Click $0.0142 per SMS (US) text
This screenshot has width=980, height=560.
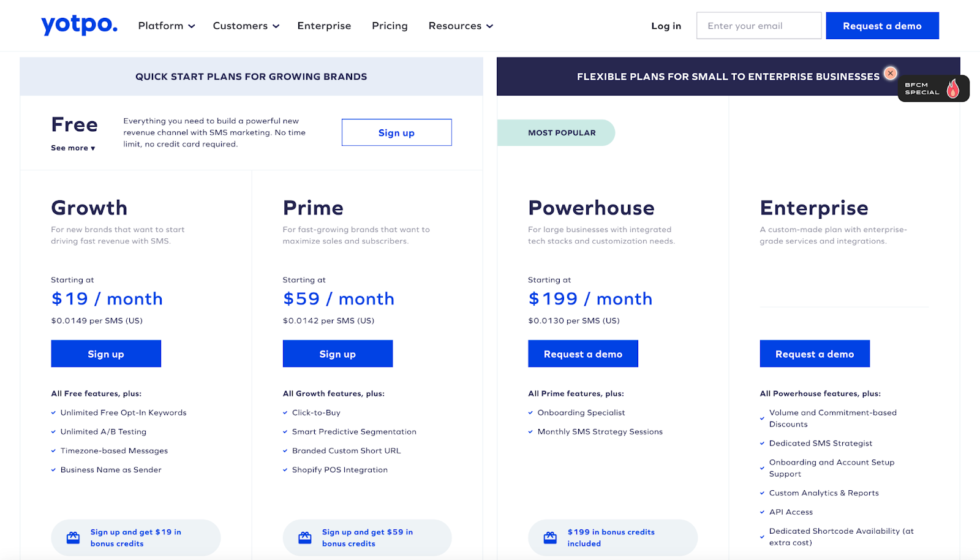tap(328, 320)
